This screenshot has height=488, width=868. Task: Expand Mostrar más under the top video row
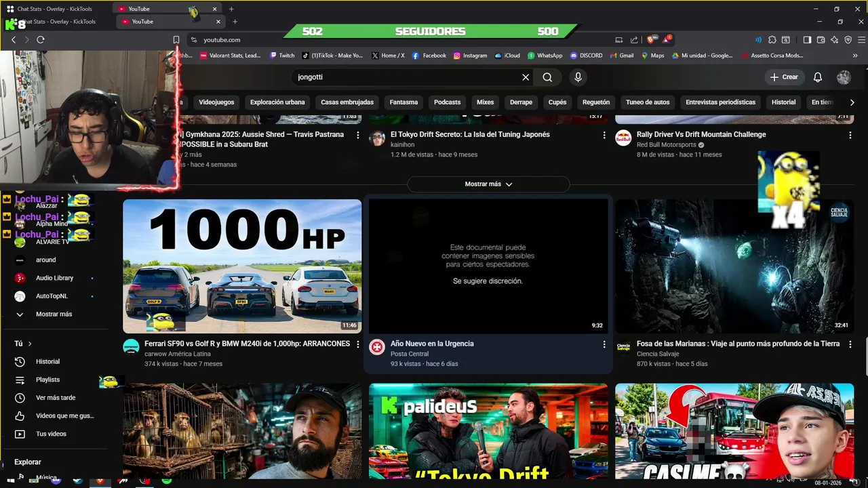pyautogui.click(x=488, y=184)
